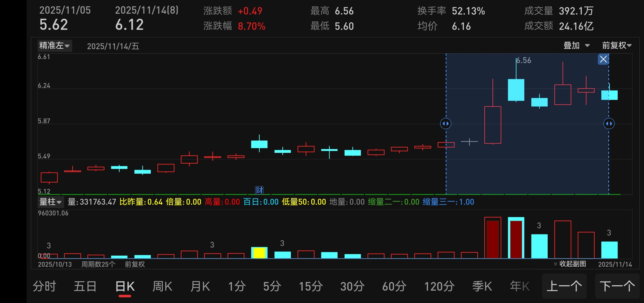Close the blue range selection overlay

pos(603,59)
